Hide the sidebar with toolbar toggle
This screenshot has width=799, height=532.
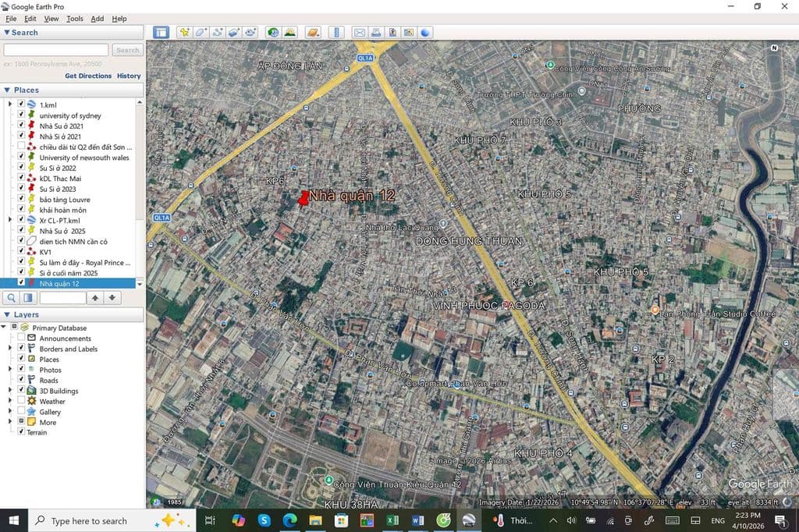coord(161,33)
